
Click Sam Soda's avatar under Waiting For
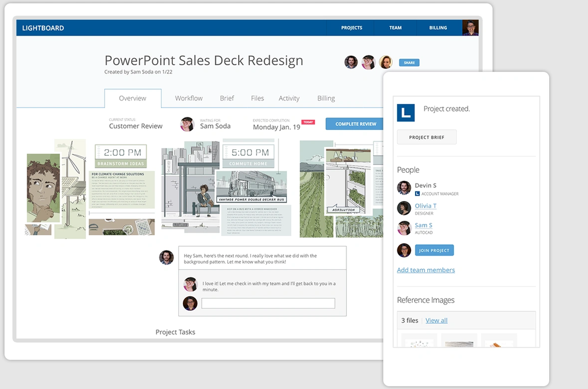point(187,125)
